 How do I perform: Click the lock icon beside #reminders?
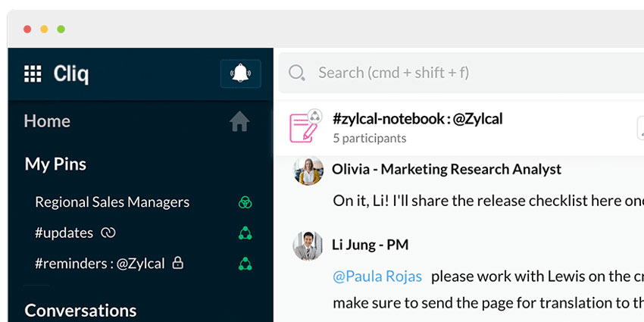[x=178, y=263]
